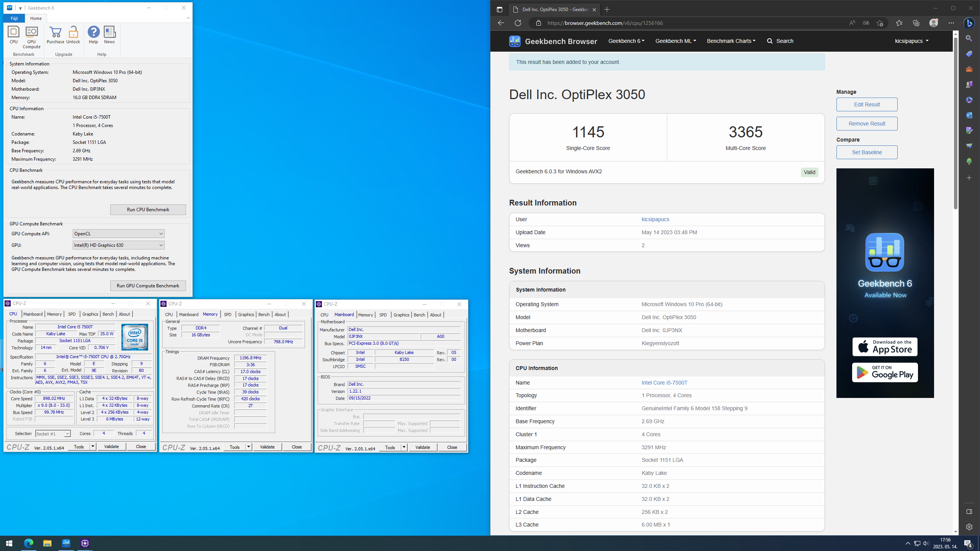
Task: Open the GPU Compute API dropdown
Action: pos(118,233)
